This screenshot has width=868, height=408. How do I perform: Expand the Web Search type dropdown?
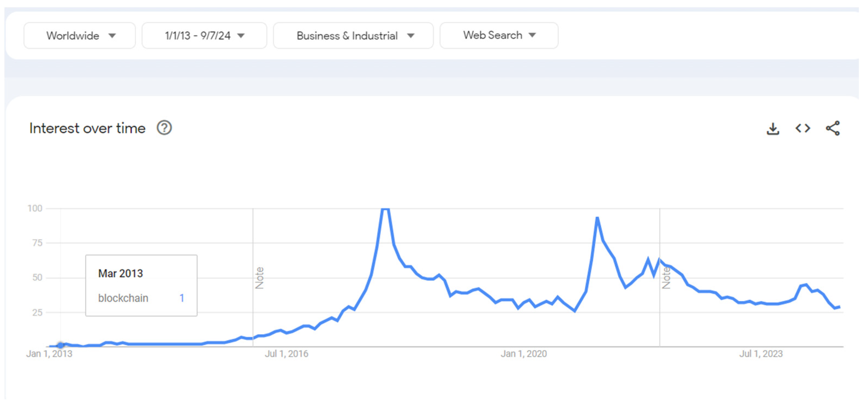pyautogui.click(x=499, y=35)
